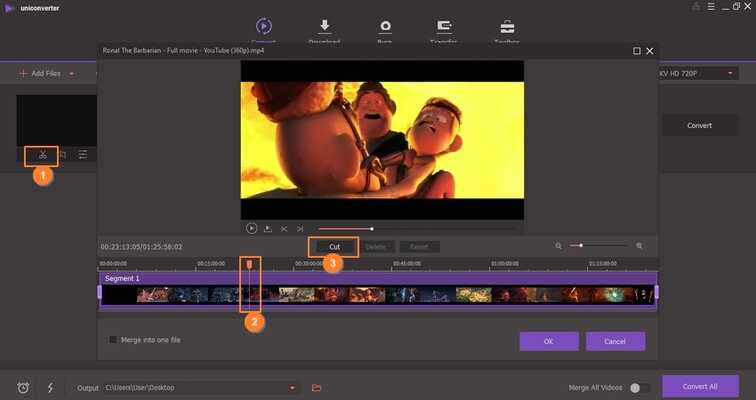
Task: Click the video preview frame
Action: pos(382,140)
